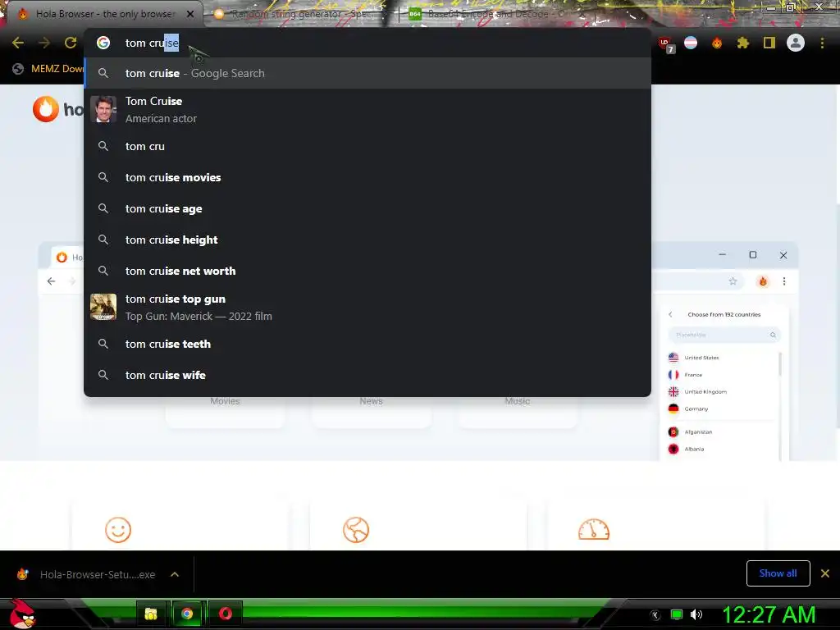The width and height of the screenshot is (840, 630).
Task: Open the Hola-Browser-Setup.exe download item
Action: tap(89, 574)
